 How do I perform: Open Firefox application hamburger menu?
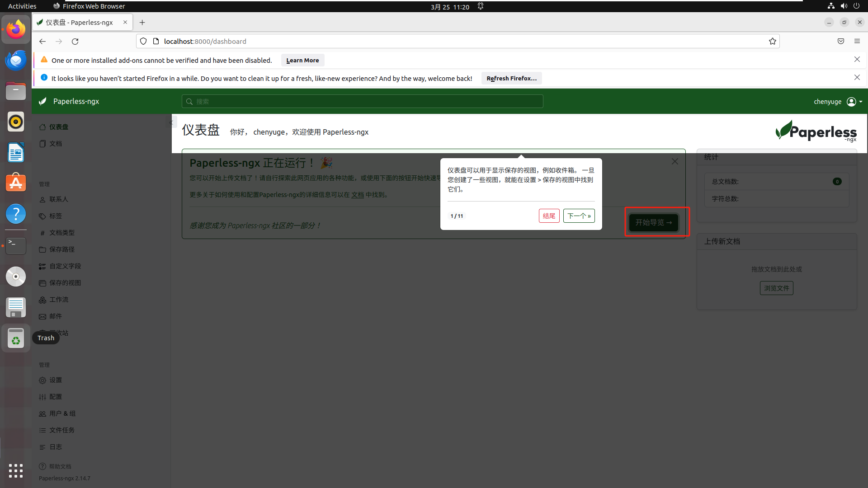857,41
